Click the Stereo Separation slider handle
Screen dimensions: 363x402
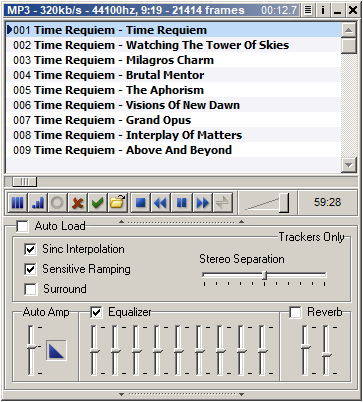tap(265, 275)
